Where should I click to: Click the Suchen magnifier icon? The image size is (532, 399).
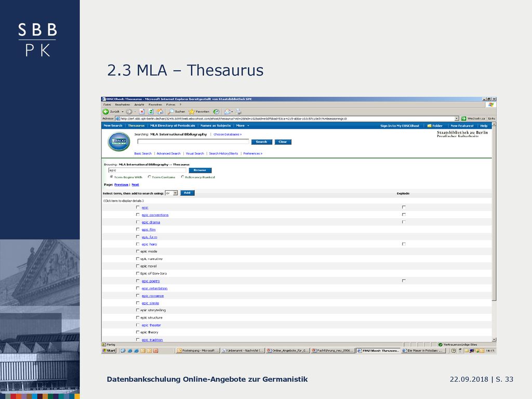[171, 112]
